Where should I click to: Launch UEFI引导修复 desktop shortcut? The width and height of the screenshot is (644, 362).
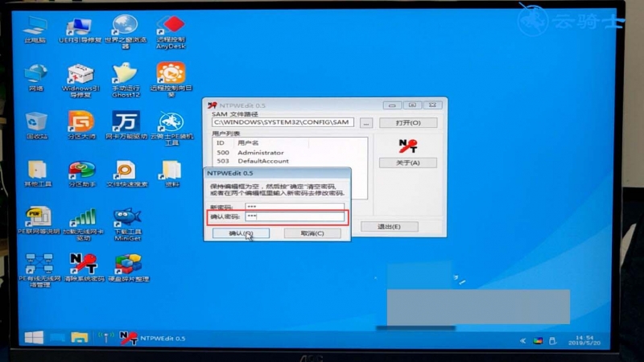[80, 30]
